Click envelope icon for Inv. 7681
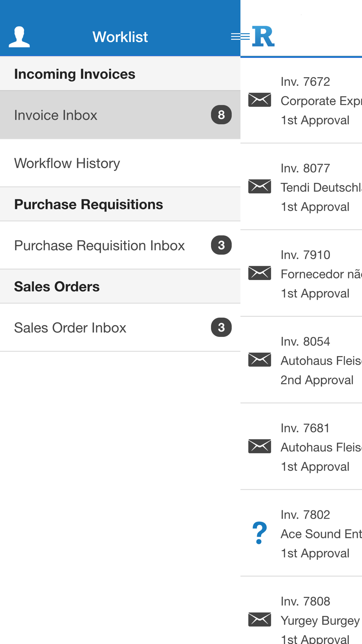 (x=260, y=446)
